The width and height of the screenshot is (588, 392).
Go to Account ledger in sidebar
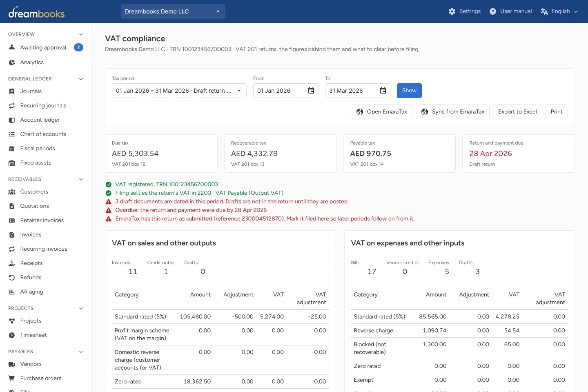pyautogui.click(x=46, y=120)
